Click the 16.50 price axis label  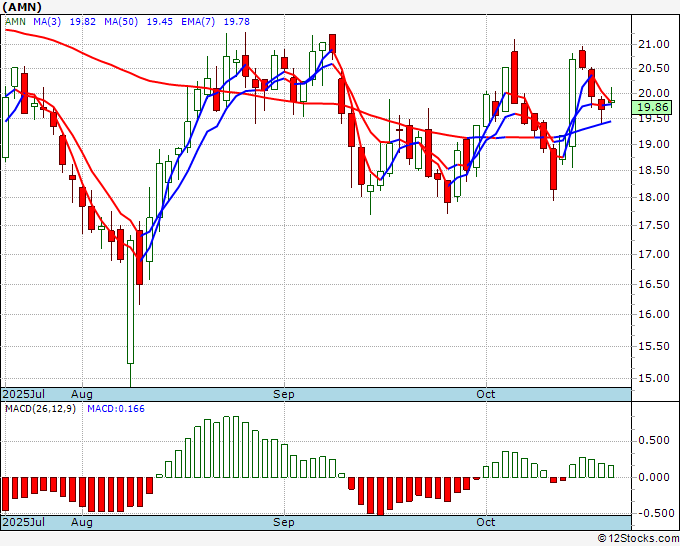pyautogui.click(x=653, y=284)
